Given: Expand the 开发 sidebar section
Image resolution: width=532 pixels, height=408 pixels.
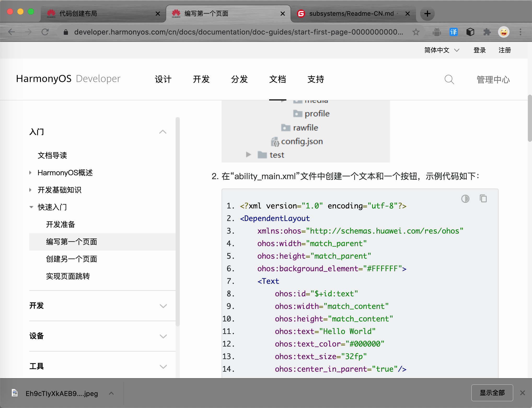Looking at the screenshot, I should point(163,306).
